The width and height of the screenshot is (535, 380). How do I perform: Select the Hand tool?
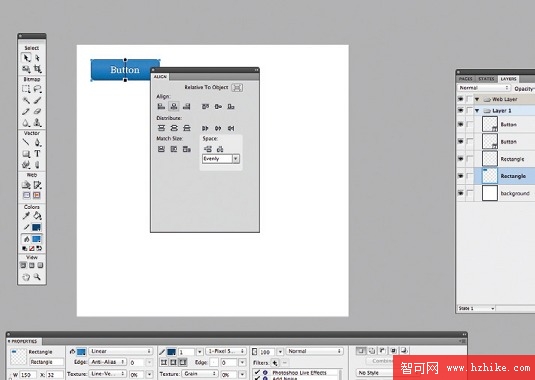[26, 277]
